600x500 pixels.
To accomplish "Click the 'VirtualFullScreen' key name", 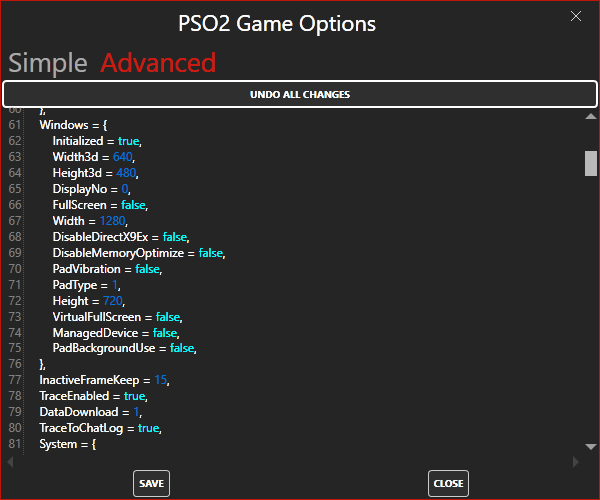I will coord(97,317).
